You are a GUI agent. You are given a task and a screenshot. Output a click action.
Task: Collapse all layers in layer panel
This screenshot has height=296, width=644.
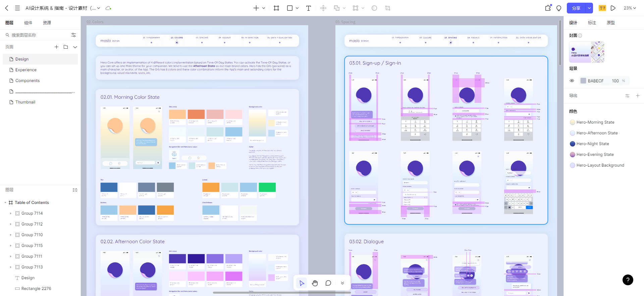click(x=75, y=190)
